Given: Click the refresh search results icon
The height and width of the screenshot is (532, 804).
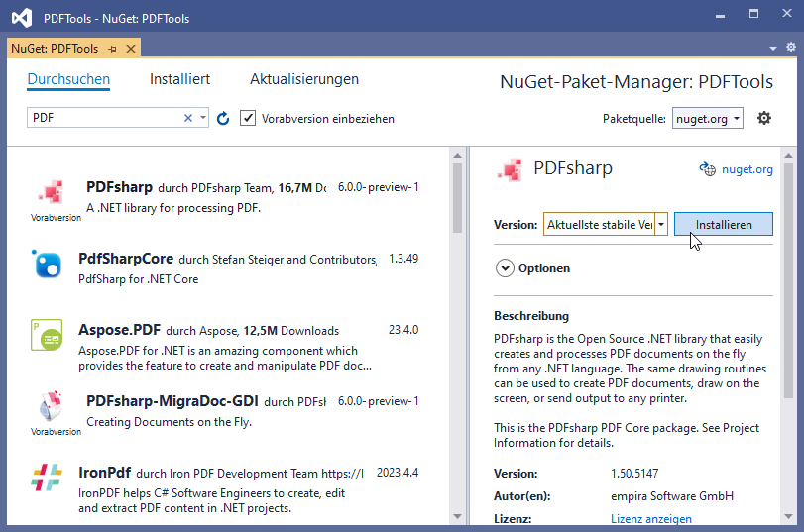Looking at the screenshot, I should coord(223,119).
